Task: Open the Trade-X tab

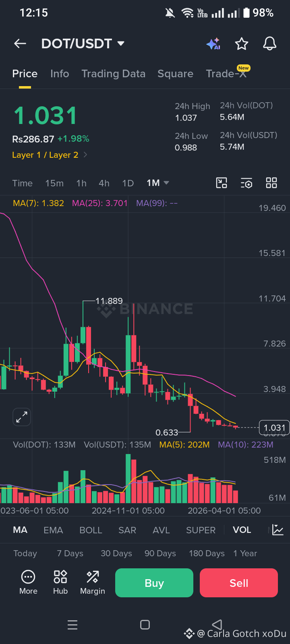Action: click(x=226, y=74)
